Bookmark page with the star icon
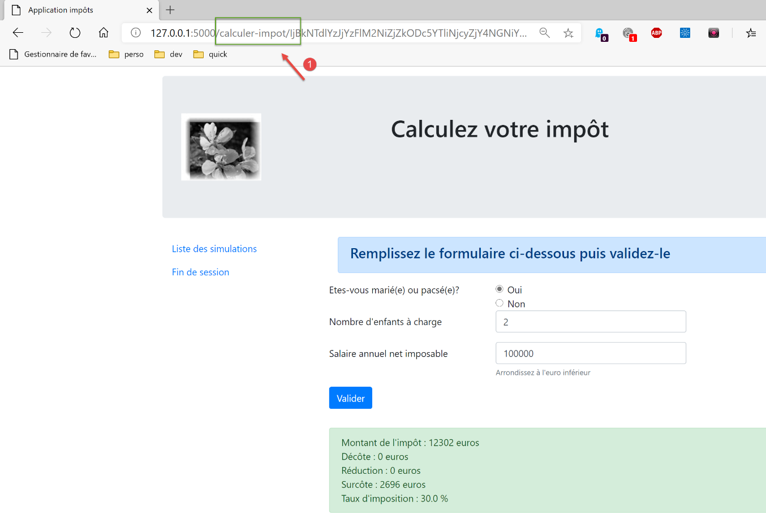Image resolution: width=766 pixels, height=532 pixels. click(569, 33)
